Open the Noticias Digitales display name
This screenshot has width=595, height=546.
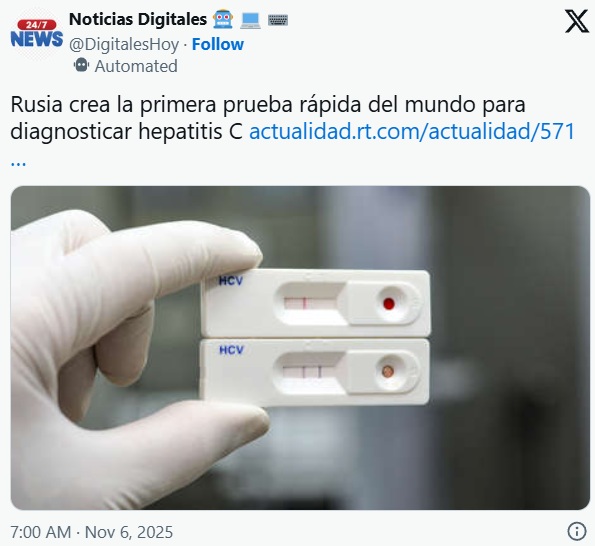[x=138, y=19]
